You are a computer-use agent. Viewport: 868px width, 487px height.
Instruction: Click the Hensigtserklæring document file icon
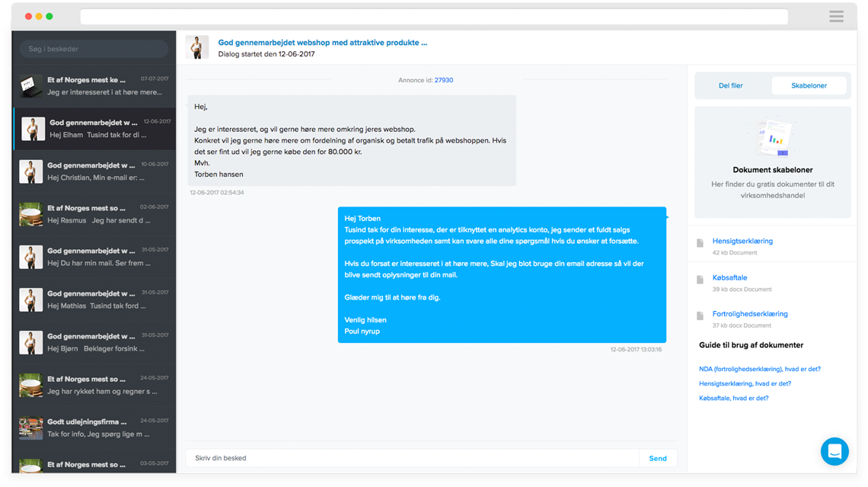click(700, 243)
